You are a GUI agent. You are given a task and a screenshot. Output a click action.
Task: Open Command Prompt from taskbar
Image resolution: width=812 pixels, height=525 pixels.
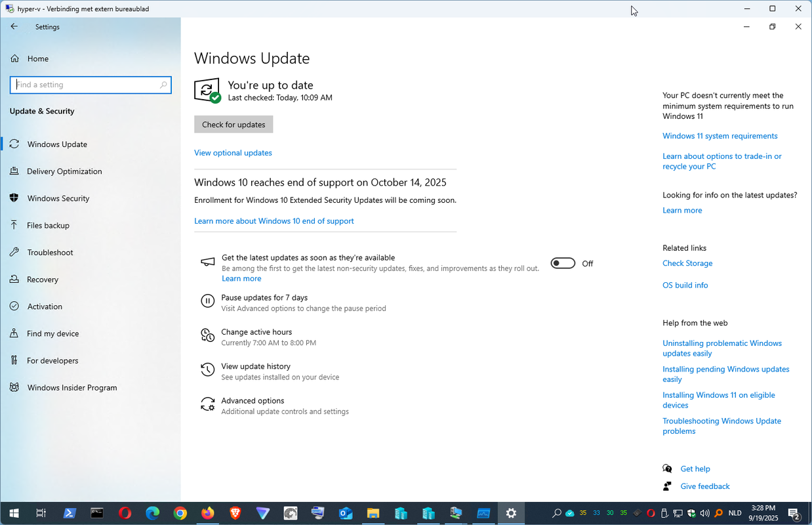97,513
